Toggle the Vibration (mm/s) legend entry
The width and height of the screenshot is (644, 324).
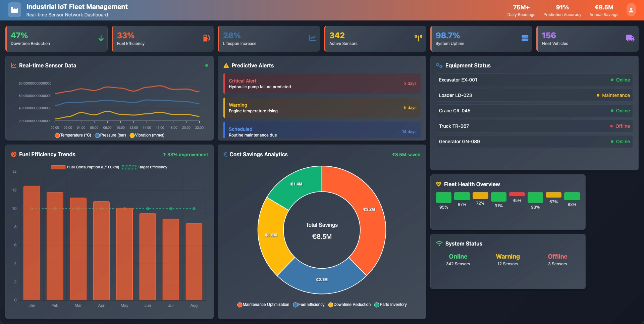(x=147, y=135)
